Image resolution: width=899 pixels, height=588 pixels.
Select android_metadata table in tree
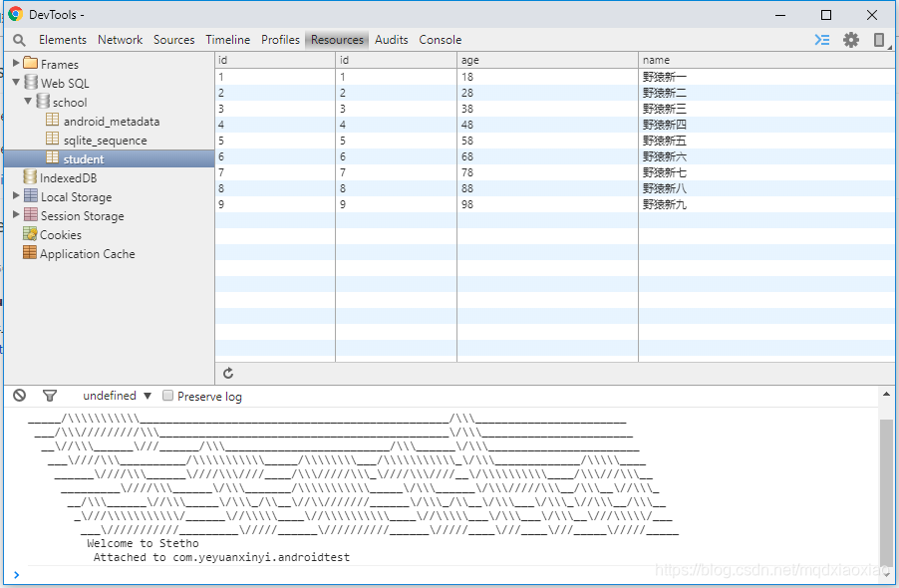(x=112, y=122)
